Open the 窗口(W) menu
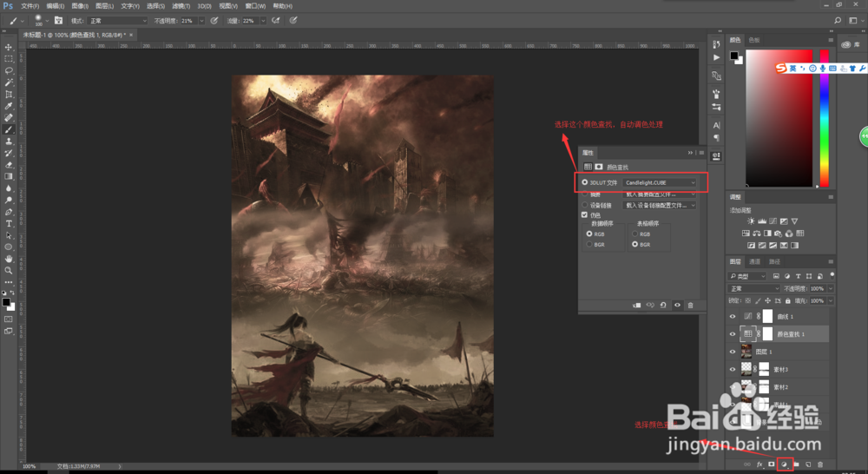 point(255,6)
